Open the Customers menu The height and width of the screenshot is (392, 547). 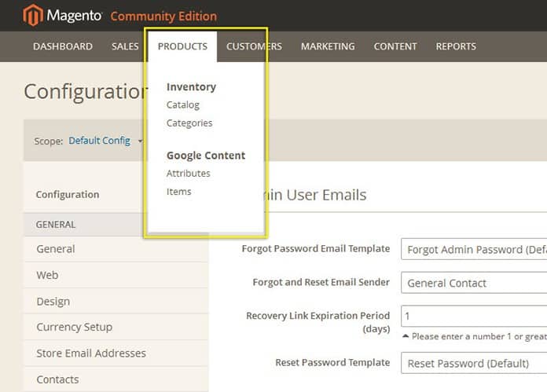(x=254, y=46)
